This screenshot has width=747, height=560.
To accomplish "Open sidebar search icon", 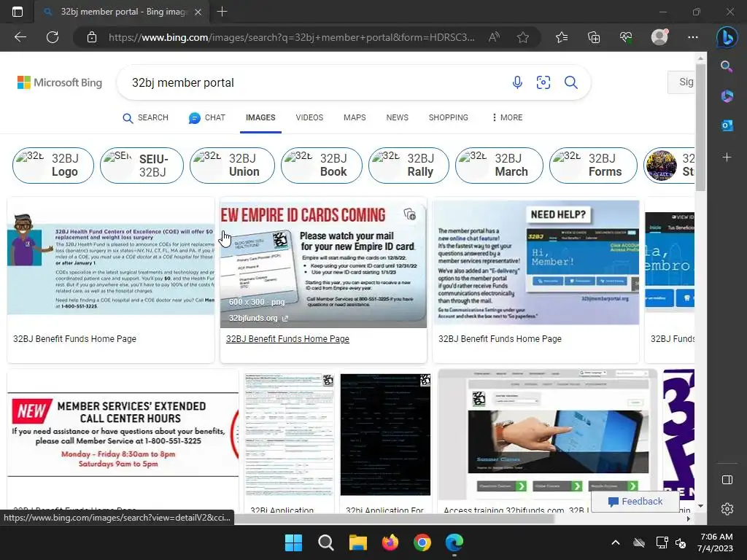I will coord(727,66).
